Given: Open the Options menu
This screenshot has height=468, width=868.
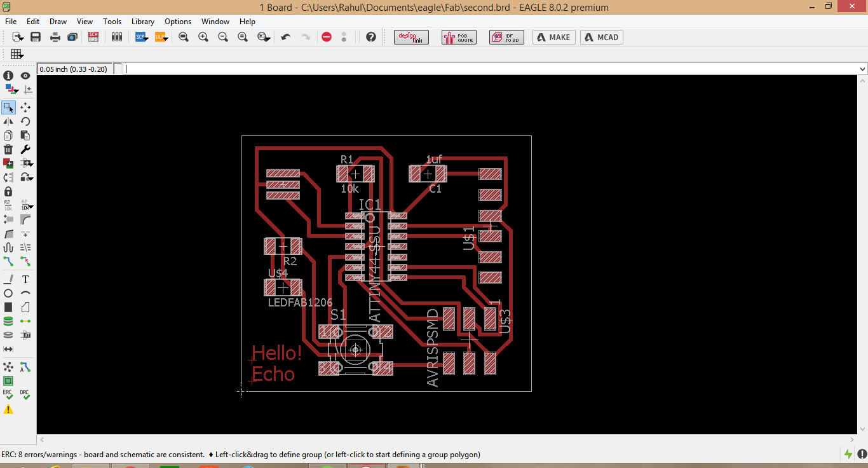Looking at the screenshot, I should point(178,21).
